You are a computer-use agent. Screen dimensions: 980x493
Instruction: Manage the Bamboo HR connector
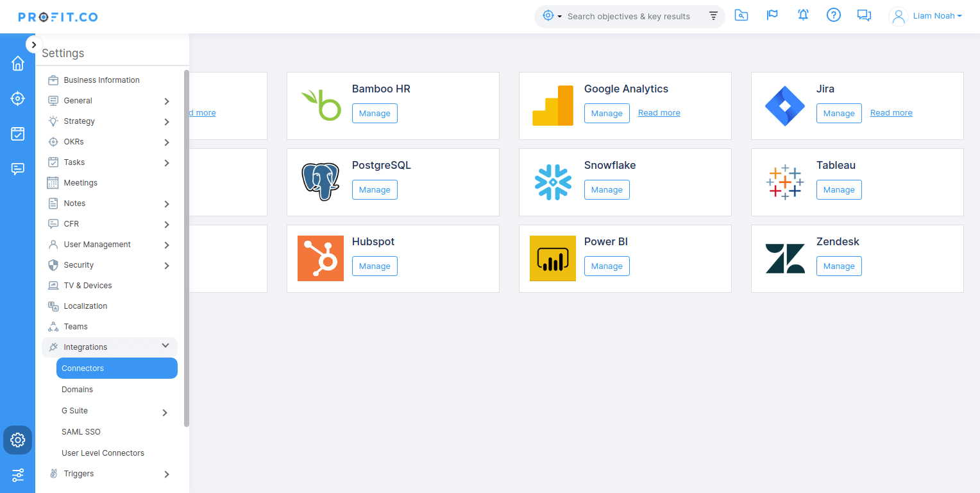point(375,113)
